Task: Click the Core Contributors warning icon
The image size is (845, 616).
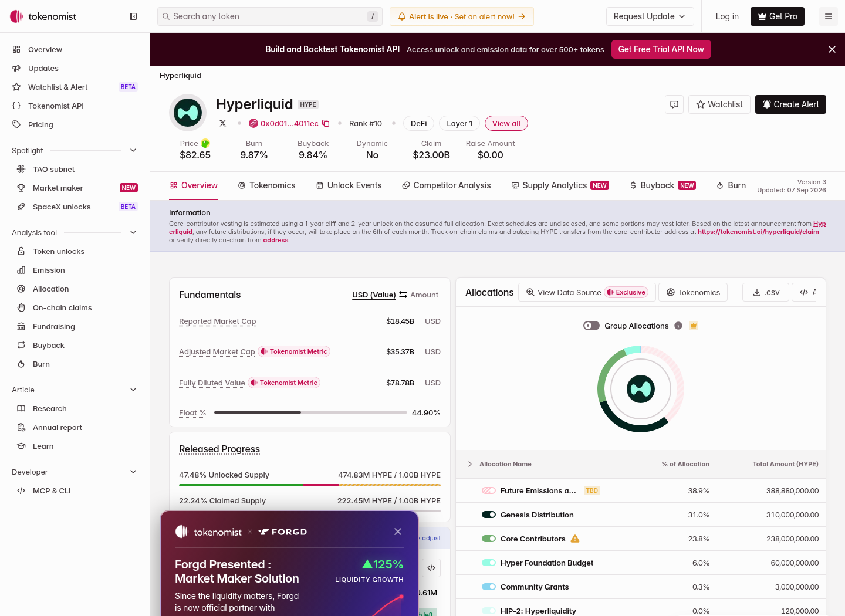Action: click(575, 539)
